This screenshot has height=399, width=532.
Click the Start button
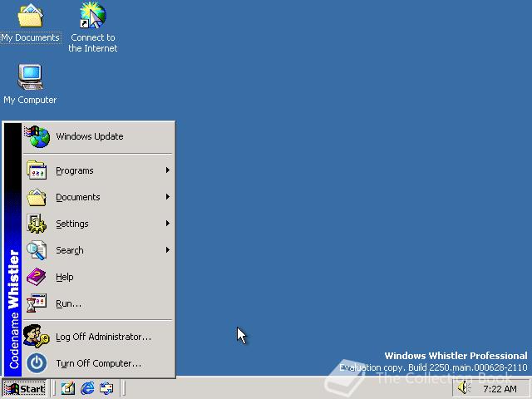click(x=24, y=388)
